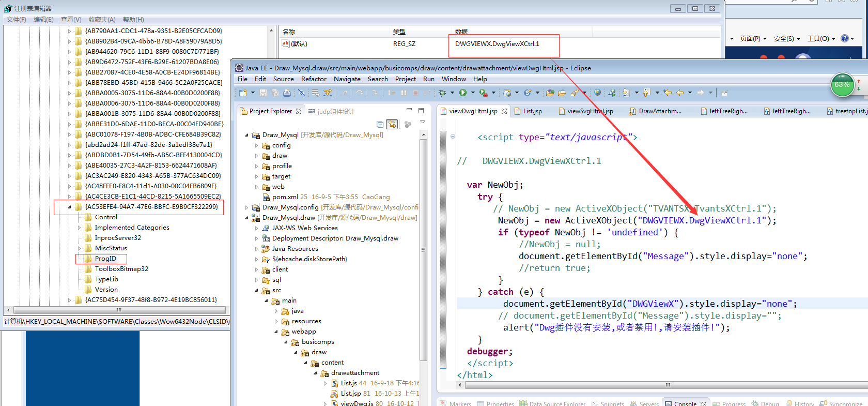
Task: Click the Pin Editor icon
Action: 724,93
